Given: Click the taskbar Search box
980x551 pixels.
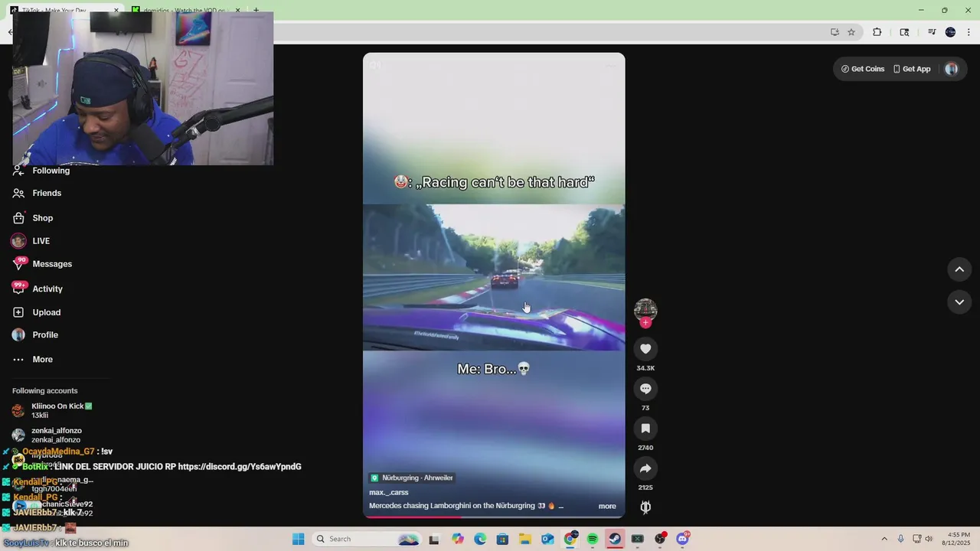Looking at the screenshot, I should pyautogui.click(x=367, y=539).
